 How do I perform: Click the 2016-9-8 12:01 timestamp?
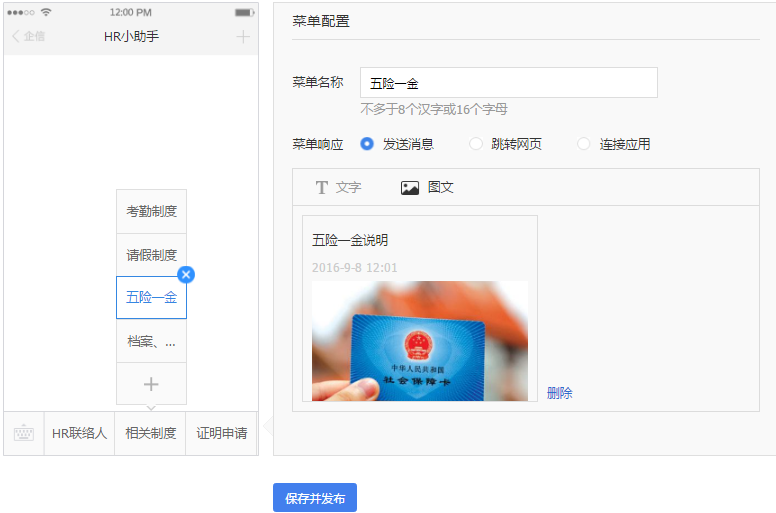click(354, 268)
